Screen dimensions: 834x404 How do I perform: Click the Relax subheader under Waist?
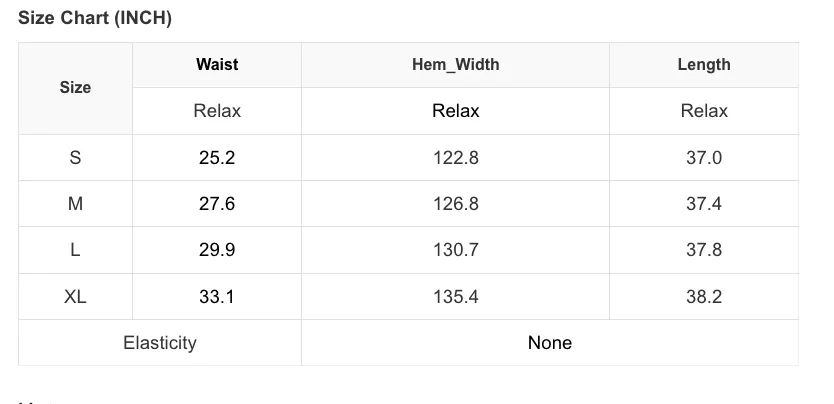217,111
